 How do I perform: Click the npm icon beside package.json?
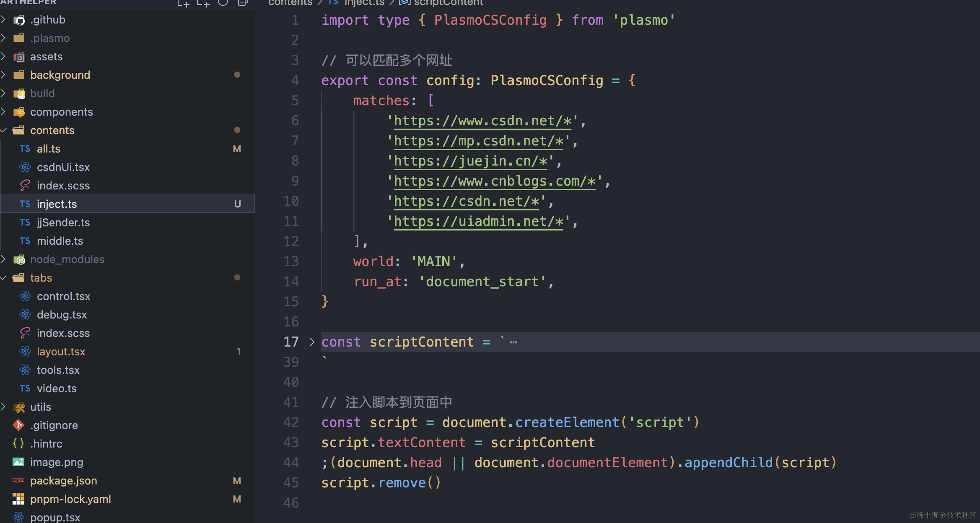18,481
